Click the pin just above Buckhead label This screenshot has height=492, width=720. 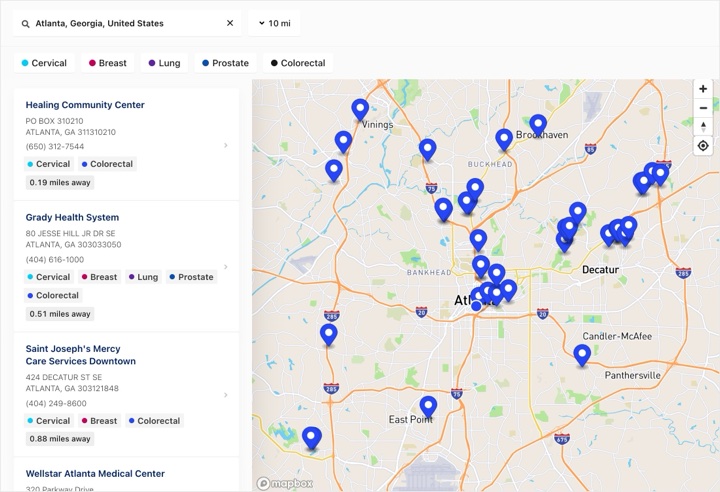[x=504, y=140]
